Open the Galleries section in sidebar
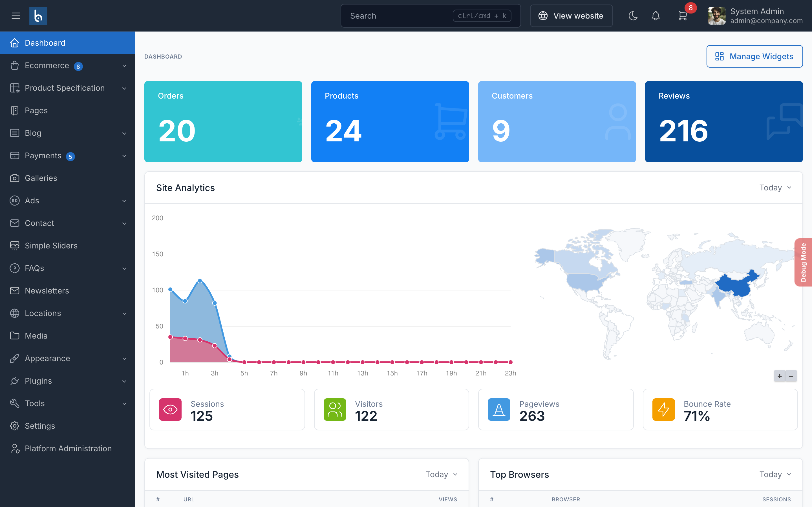 tap(41, 178)
